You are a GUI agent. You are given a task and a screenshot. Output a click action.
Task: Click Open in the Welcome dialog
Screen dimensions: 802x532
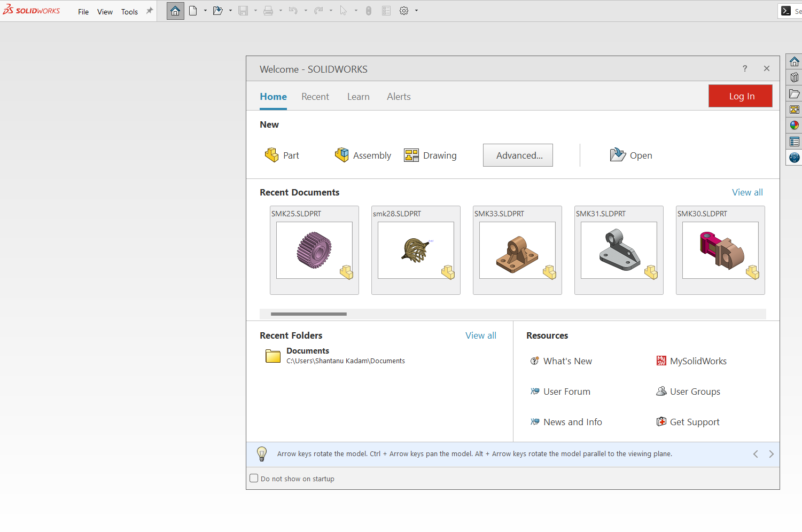pyautogui.click(x=631, y=155)
